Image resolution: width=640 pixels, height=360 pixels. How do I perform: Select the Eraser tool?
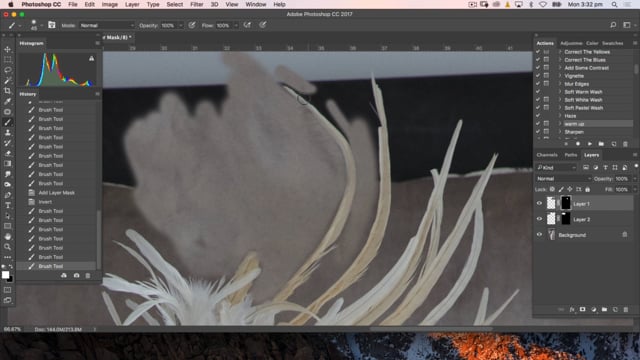[x=7, y=153]
